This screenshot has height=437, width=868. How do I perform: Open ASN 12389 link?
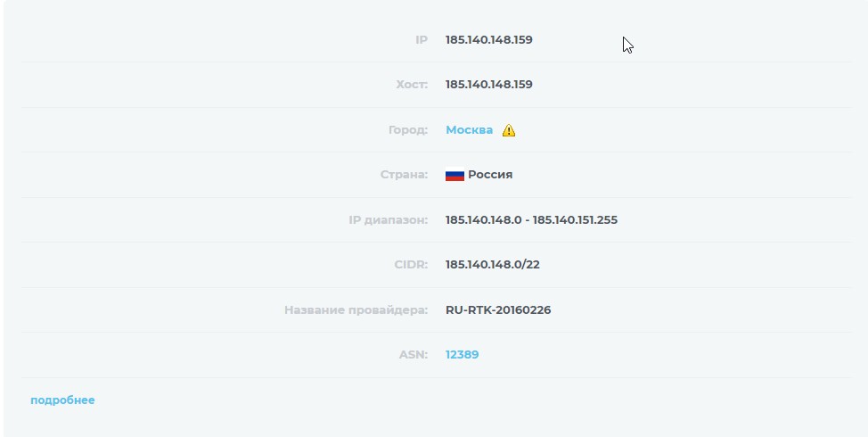coord(462,354)
